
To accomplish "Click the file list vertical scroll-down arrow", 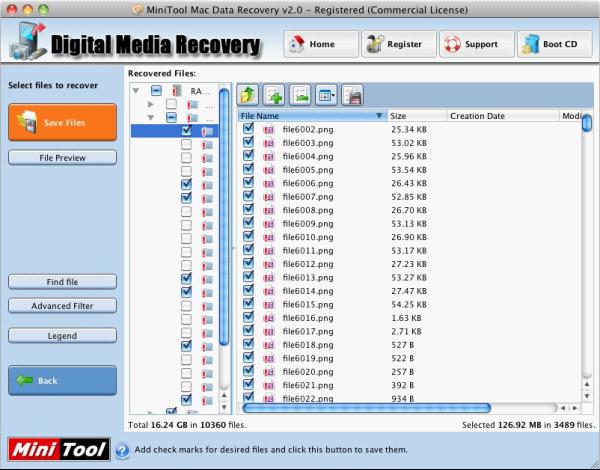I will coord(587,396).
